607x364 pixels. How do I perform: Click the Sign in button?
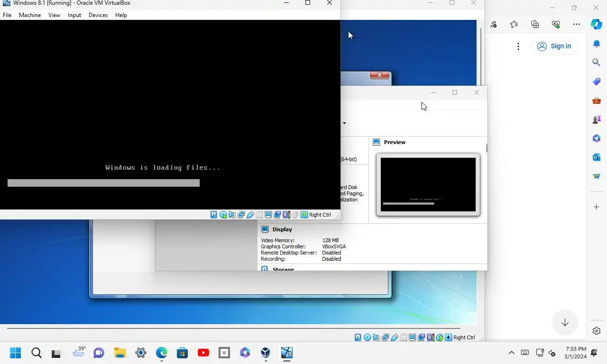coord(554,46)
